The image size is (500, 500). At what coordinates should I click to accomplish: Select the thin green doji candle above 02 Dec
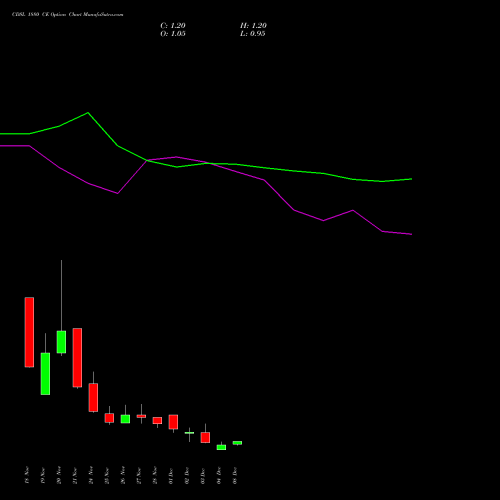tap(189, 433)
